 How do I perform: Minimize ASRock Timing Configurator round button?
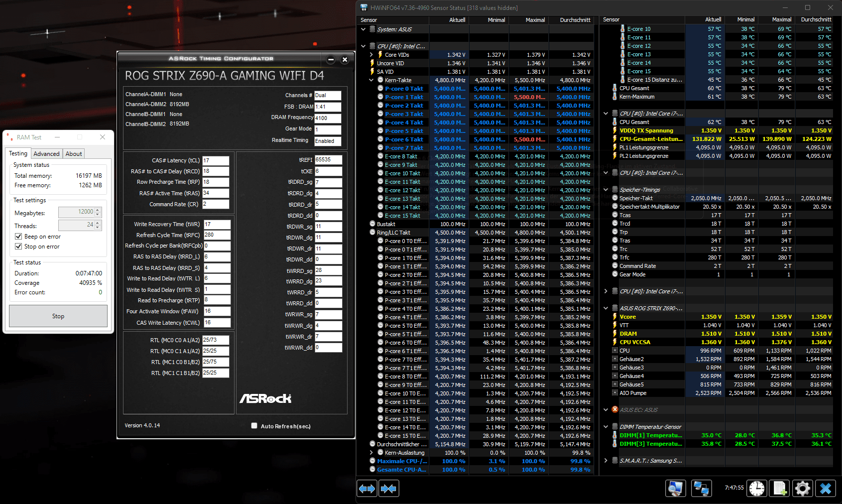click(331, 60)
